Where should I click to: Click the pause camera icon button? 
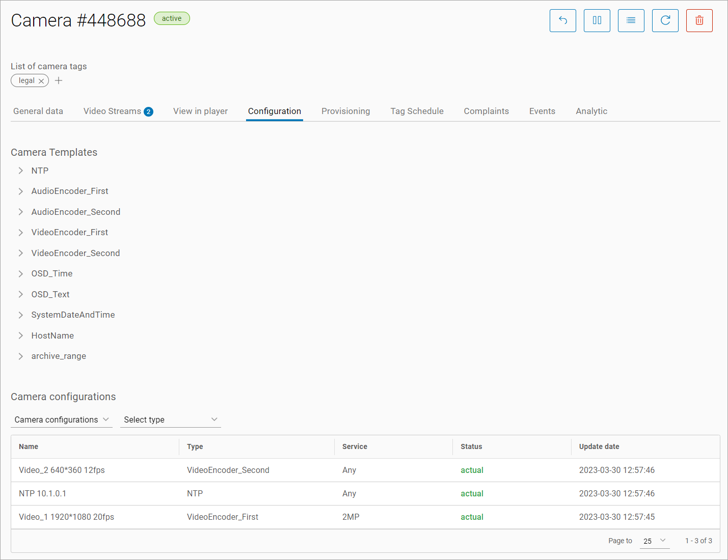pos(597,20)
